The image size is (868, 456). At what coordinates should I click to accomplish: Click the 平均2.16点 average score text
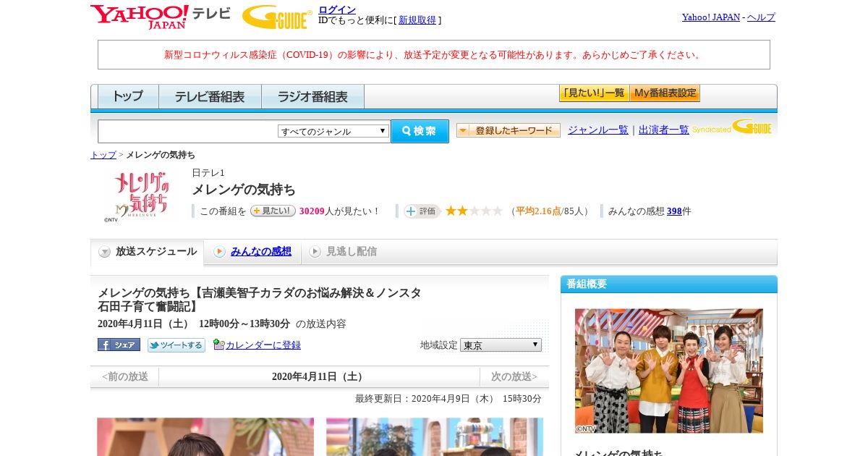(x=538, y=211)
